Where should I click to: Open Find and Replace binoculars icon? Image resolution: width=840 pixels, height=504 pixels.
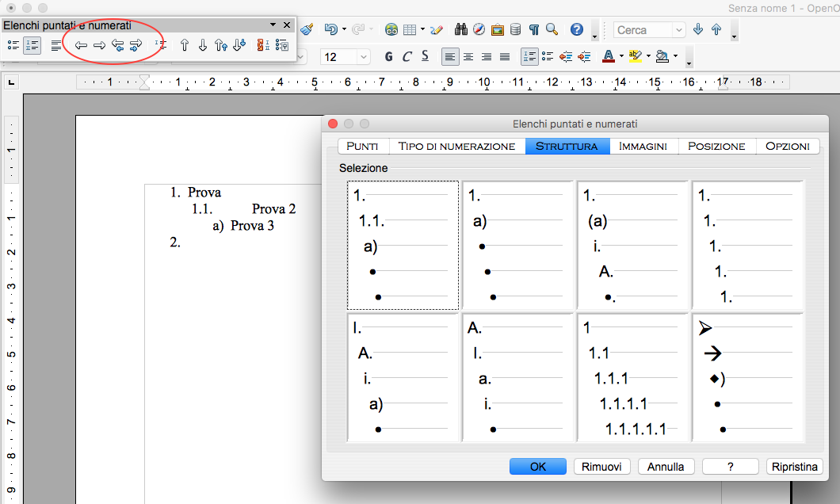pos(460,29)
